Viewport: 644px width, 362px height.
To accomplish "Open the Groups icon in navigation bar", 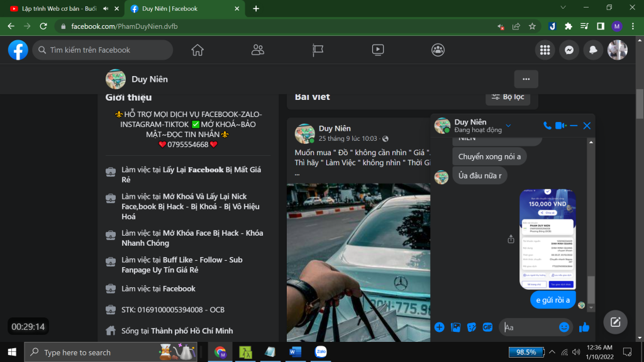I will click(x=438, y=50).
